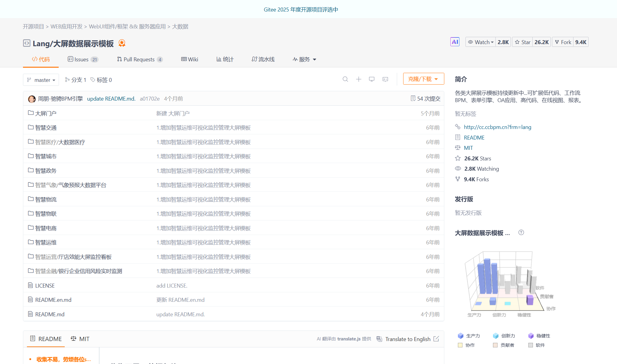Click the Translate to English link
The width and height of the screenshot is (617, 364).
coord(408,339)
